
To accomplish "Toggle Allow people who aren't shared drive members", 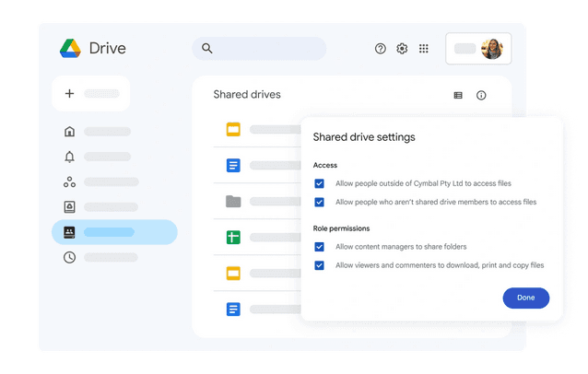I will (x=319, y=202).
